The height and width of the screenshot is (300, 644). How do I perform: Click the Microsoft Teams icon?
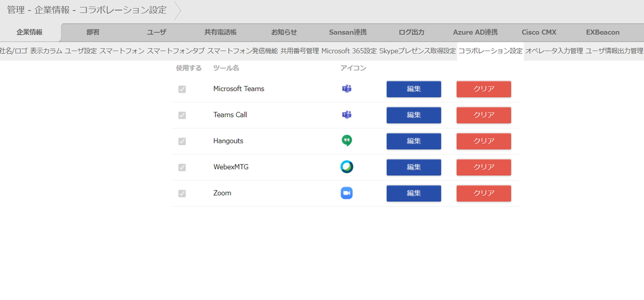347,89
